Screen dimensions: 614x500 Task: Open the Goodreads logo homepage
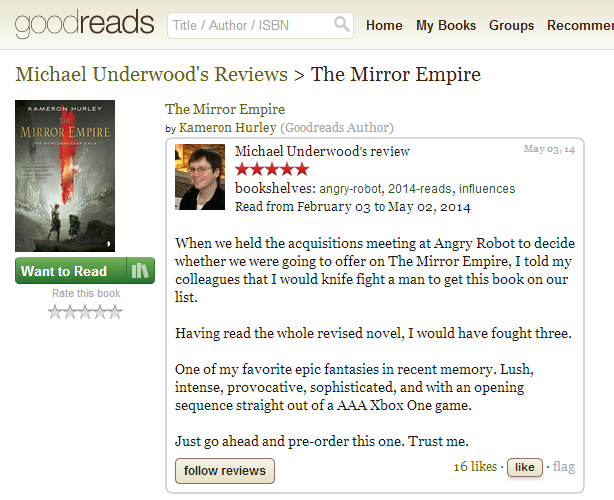pos(85,23)
